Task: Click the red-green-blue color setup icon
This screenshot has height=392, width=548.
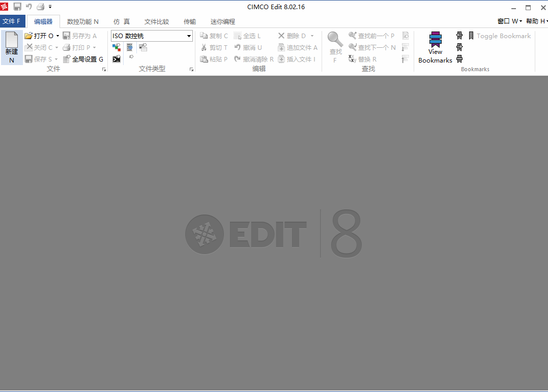Action: (x=117, y=47)
